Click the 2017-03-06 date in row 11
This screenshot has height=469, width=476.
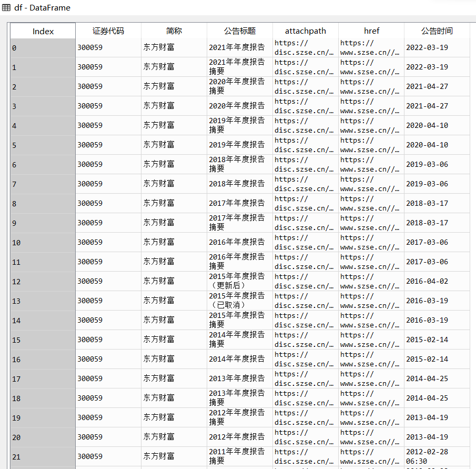pyautogui.click(x=437, y=262)
